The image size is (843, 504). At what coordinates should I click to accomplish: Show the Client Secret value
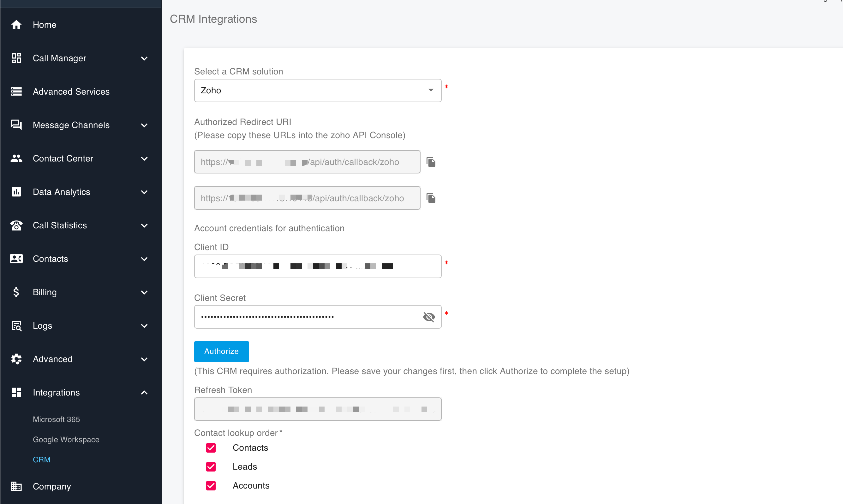click(429, 317)
